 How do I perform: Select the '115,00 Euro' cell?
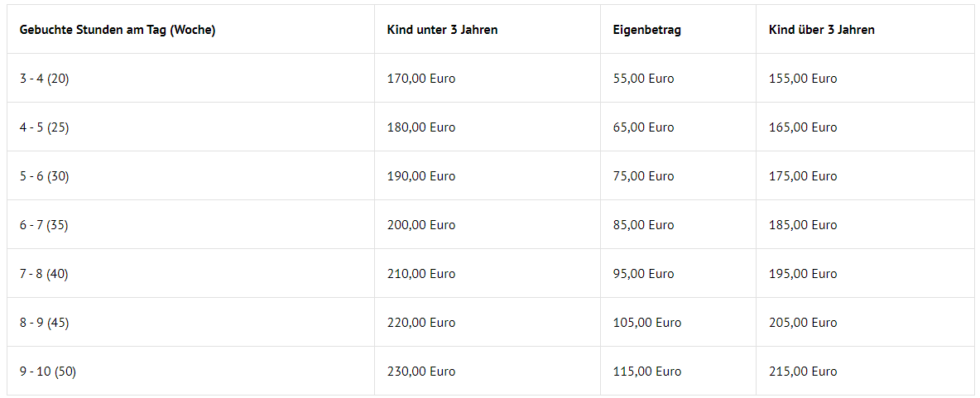pos(647,372)
